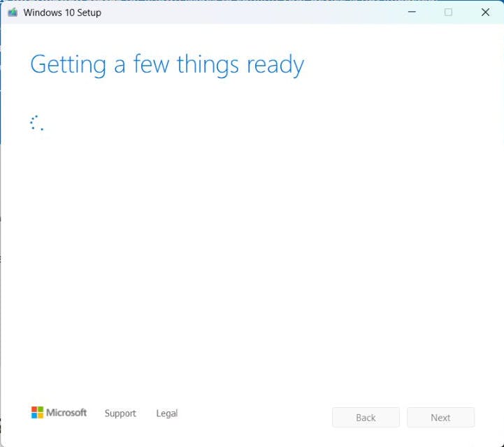Open the Legal link
Image resolution: width=504 pixels, height=447 pixels.
(x=167, y=413)
